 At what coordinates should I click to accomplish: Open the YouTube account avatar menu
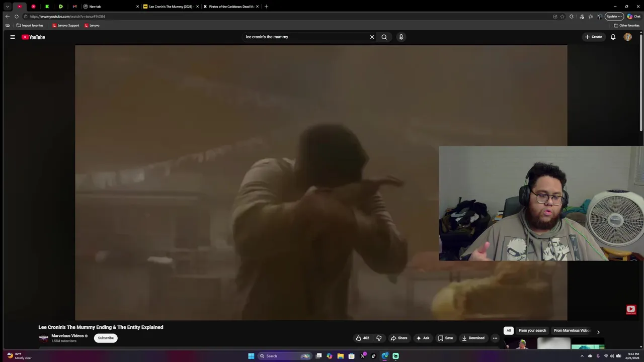pos(627,37)
